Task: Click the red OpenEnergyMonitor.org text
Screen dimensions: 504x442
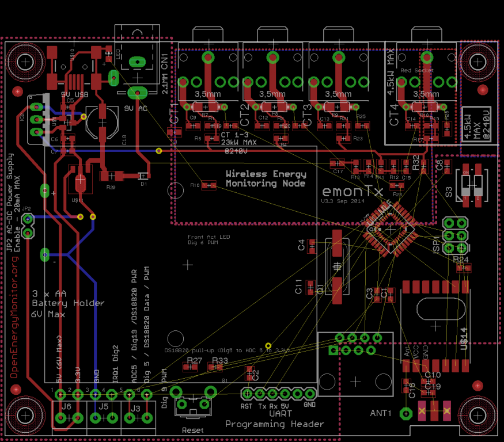Action: pos(14,317)
